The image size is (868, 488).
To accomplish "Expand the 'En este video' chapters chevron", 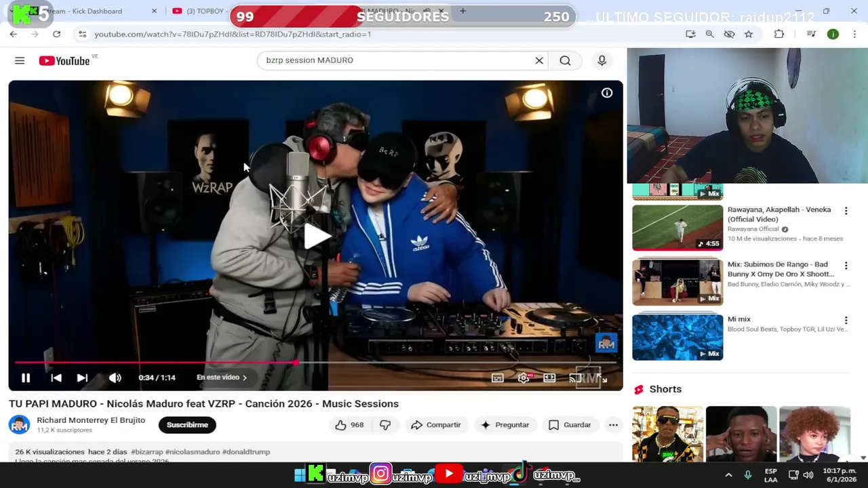I will click(245, 378).
